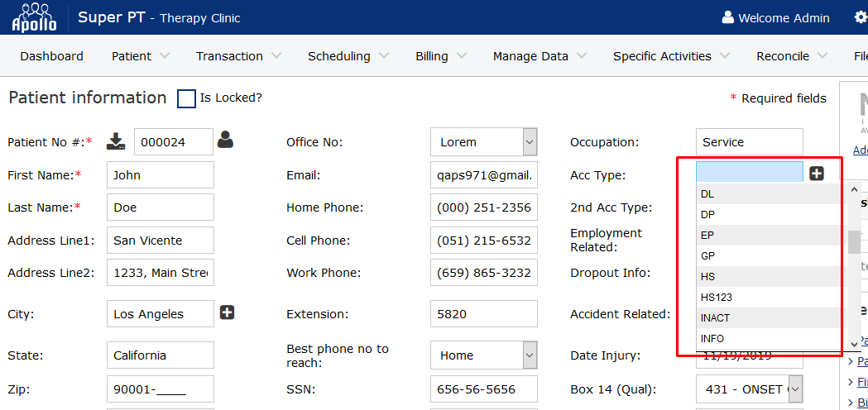Select HS123 from the Acc Type list
The image size is (868, 410).
coord(717,297)
